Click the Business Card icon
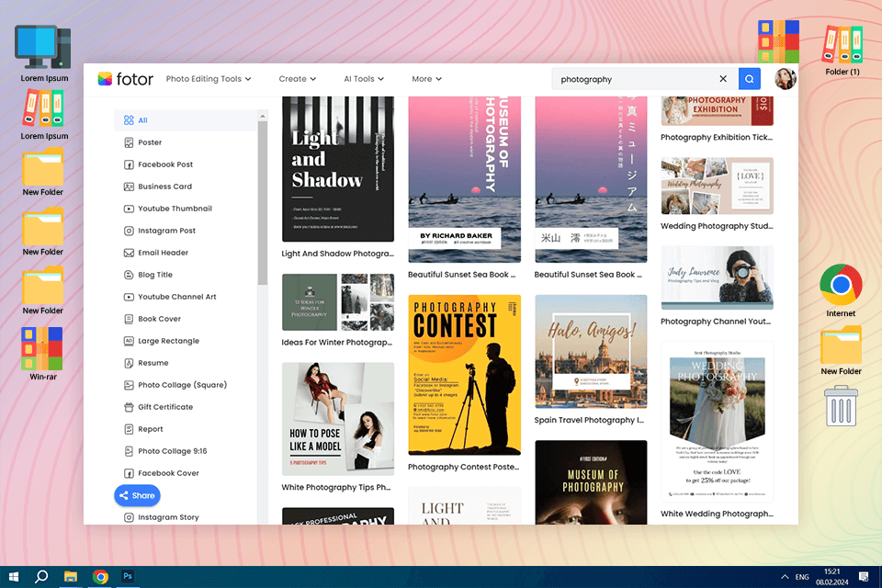The width and height of the screenshot is (882, 588). tap(129, 187)
